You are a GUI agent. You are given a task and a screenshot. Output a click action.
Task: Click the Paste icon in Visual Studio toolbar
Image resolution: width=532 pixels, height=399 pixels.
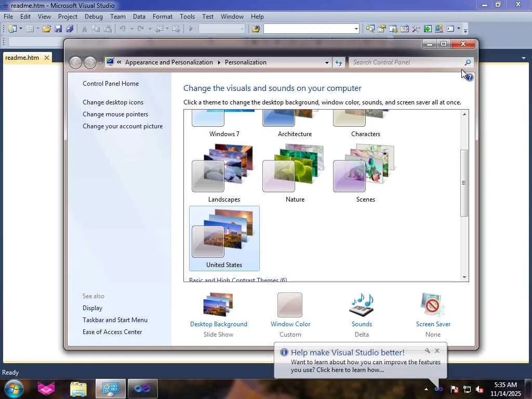click(x=108, y=29)
